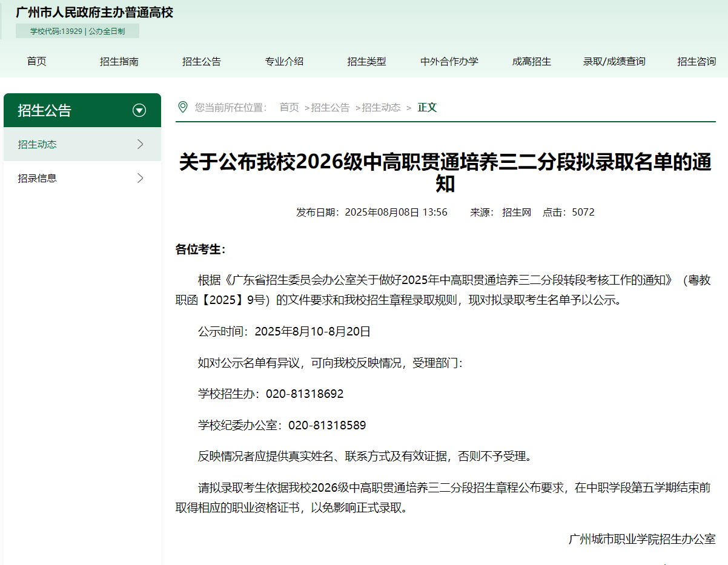Open the 招生咨询 navigation item
Screen dimensions: 728x565
point(697,61)
